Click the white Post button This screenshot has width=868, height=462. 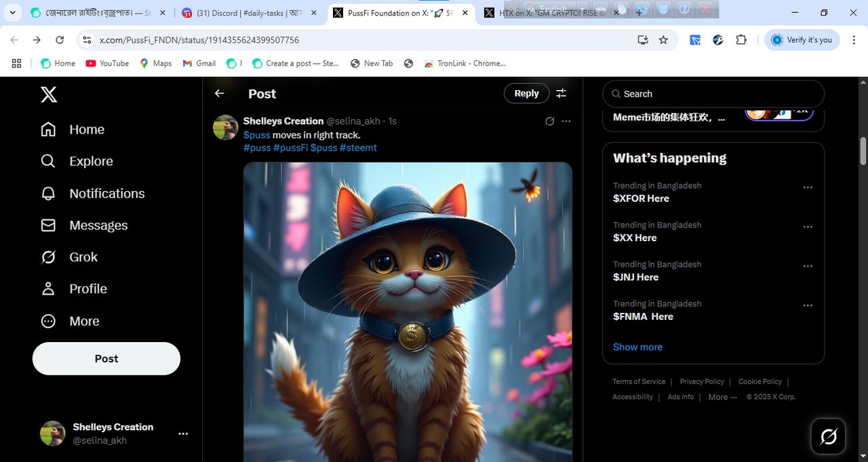(x=106, y=358)
